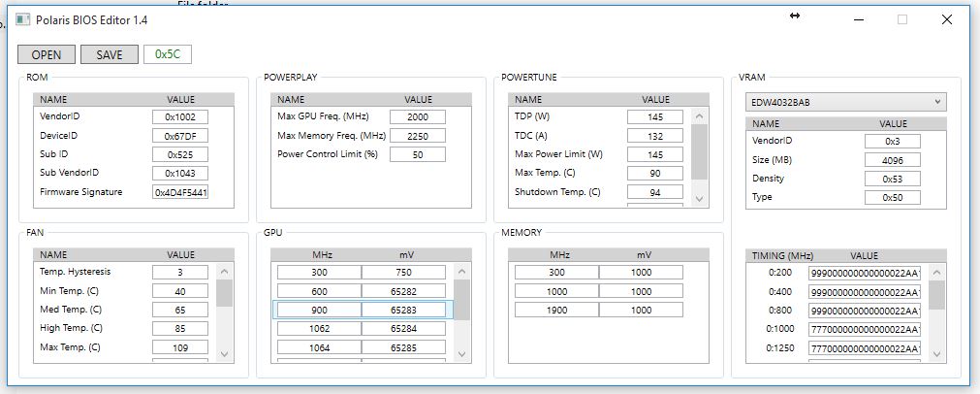Open the EDW4032BAB VRAM dropdown
Viewport: 980px width, 394px height.
845,102
